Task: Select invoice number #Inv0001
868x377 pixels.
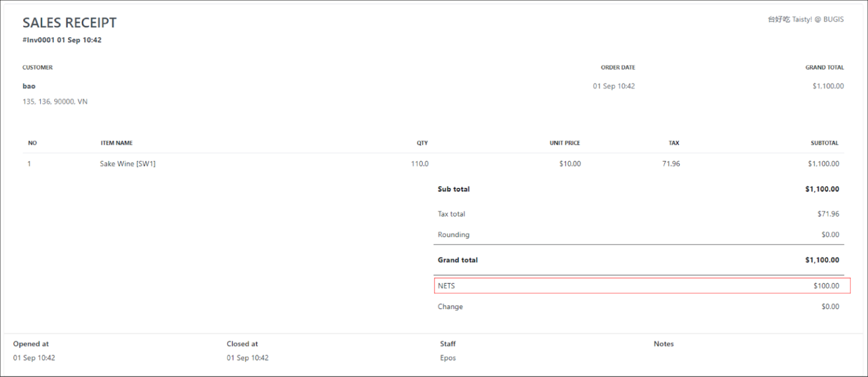Action: [x=40, y=40]
